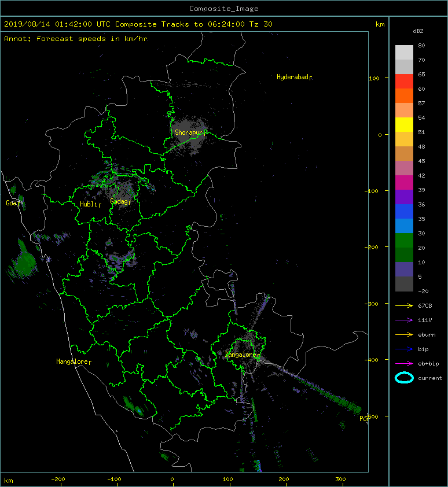
Task: Select the Bangalore city label
Action: [x=243, y=355]
